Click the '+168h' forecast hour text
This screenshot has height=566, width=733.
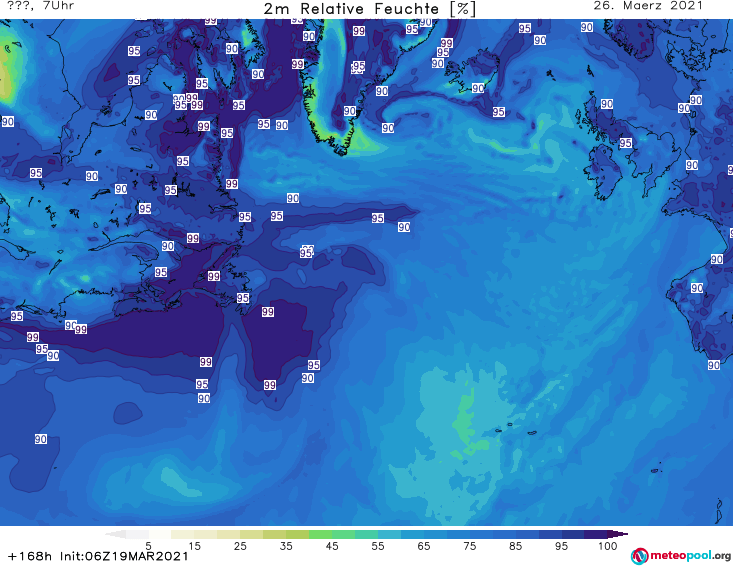pyautogui.click(x=29, y=556)
